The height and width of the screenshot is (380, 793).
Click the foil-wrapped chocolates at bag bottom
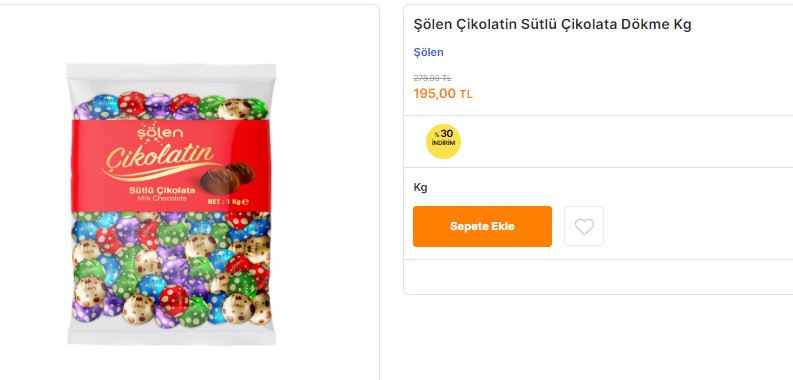(171, 269)
